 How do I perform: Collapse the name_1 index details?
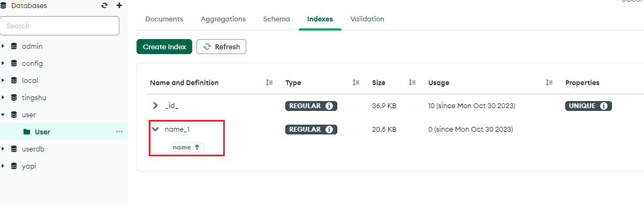[x=156, y=129]
